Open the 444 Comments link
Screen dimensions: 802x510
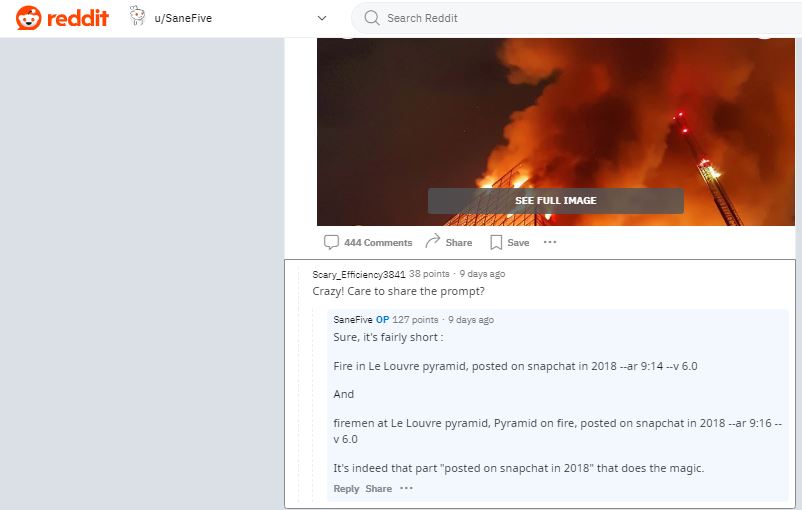point(378,242)
